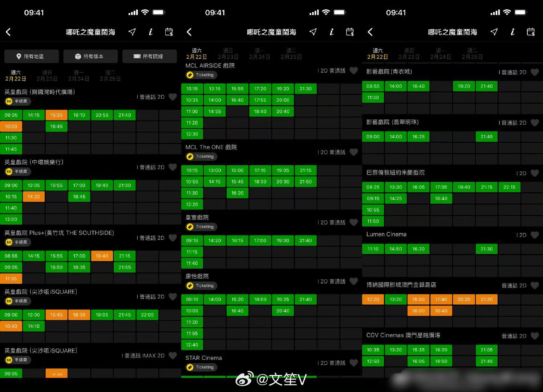Tap the 手續費 badge under 中環娛樂行
The image size is (543, 392).
17,171
